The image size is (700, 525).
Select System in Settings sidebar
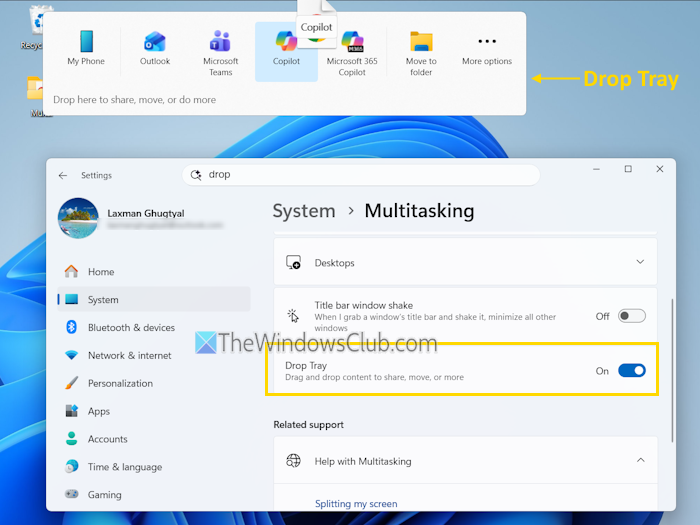154,300
